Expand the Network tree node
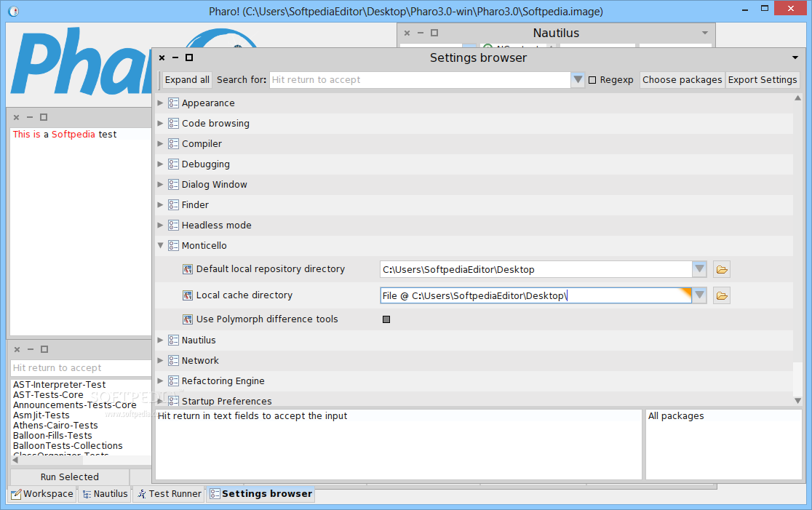Image resolution: width=812 pixels, height=510 pixels. (x=160, y=360)
